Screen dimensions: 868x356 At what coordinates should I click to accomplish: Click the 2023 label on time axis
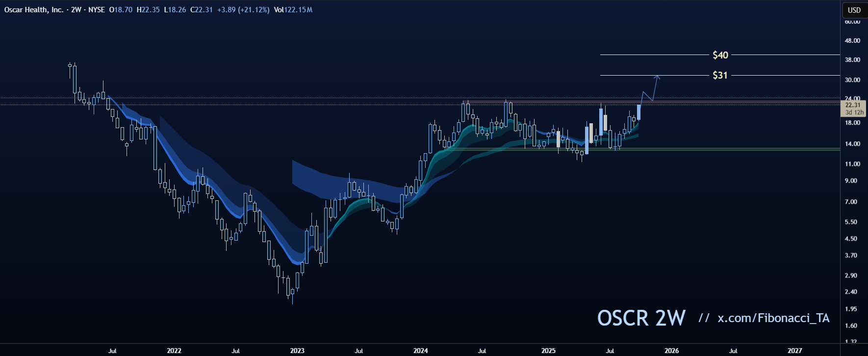tap(297, 351)
